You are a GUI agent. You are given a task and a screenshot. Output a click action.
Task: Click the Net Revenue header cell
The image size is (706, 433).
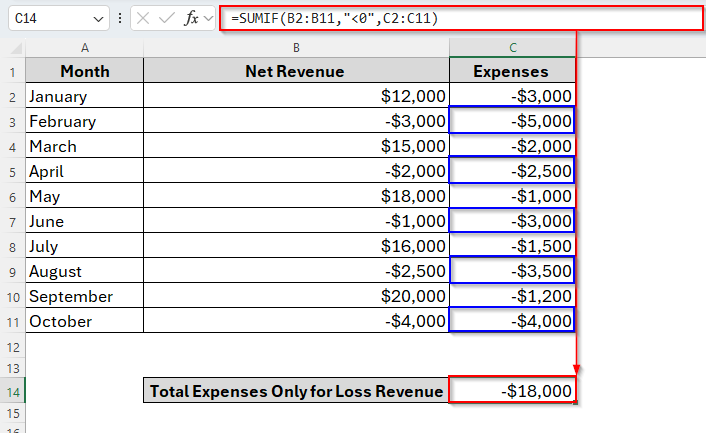296,71
